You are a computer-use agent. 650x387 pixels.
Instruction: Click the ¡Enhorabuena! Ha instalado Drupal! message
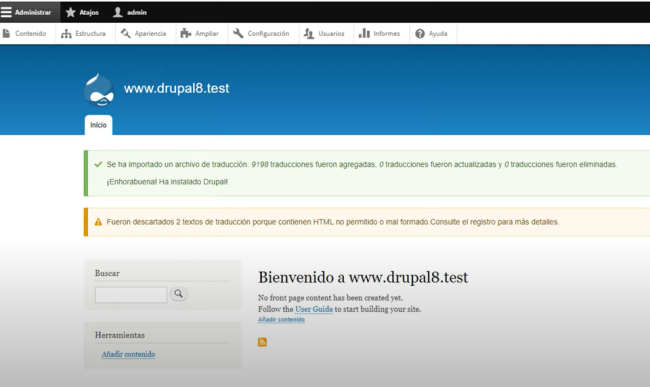pos(167,181)
